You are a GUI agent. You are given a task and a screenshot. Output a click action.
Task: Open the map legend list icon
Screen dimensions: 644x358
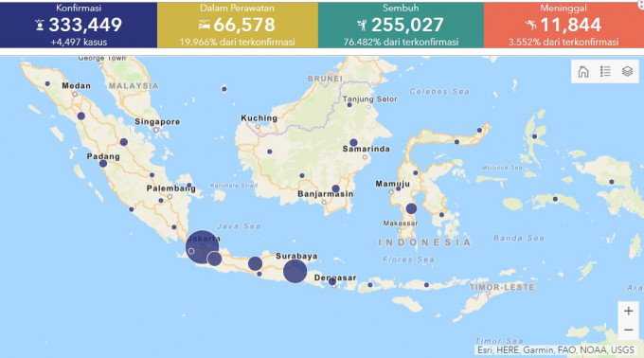click(605, 71)
